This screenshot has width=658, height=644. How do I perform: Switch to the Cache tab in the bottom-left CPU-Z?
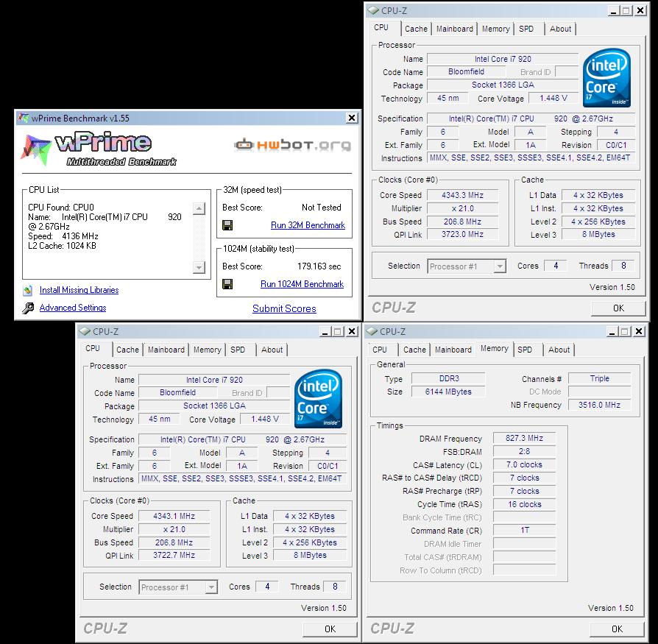(x=127, y=350)
